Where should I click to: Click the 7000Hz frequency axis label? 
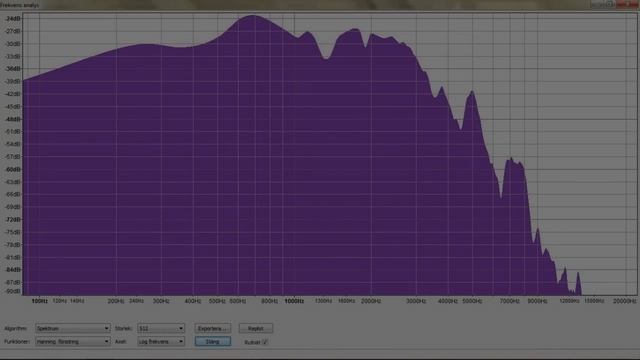pyautogui.click(x=510, y=301)
